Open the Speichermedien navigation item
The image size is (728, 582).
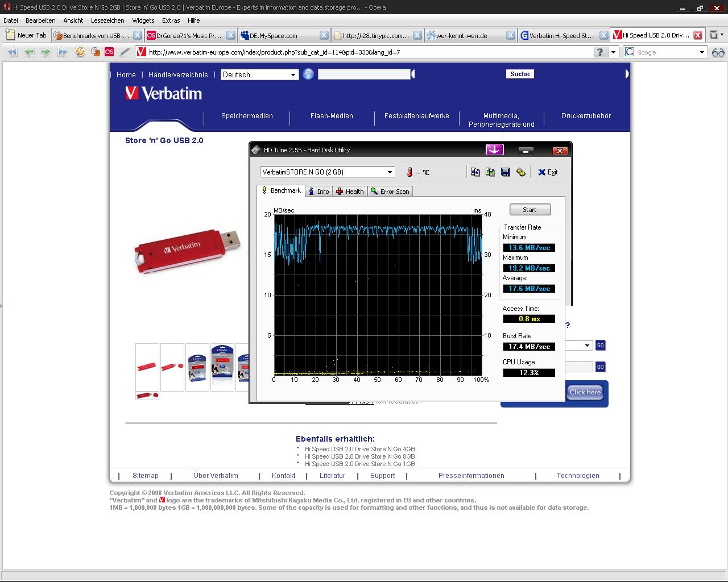(247, 116)
